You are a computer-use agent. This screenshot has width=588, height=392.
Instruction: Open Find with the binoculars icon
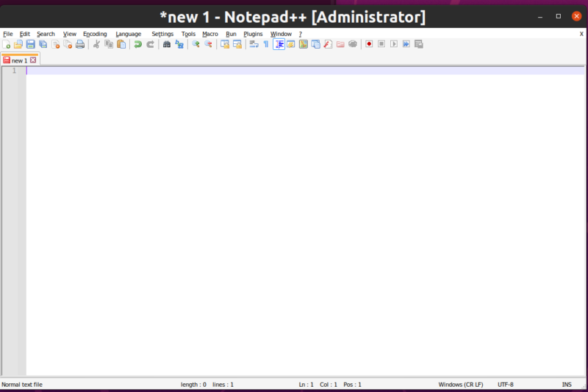pyautogui.click(x=167, y=44)
